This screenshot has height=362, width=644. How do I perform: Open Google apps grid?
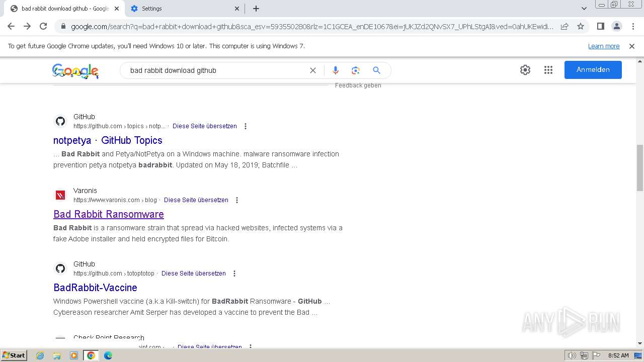548,70
